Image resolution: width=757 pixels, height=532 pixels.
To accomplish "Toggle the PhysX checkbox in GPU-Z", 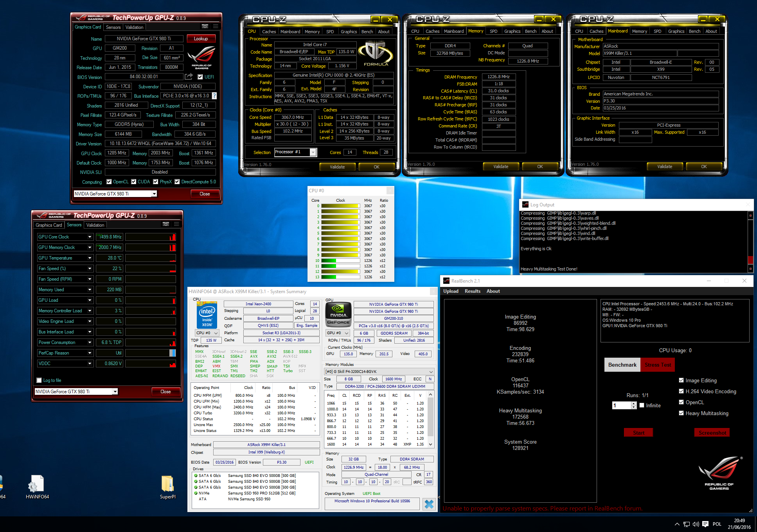I will click(x=156, y=181).
